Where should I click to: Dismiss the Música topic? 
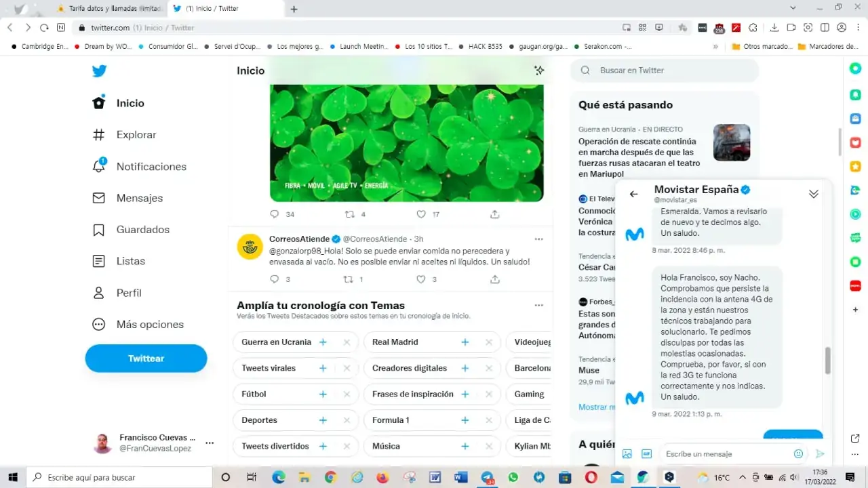coord(488,446)
